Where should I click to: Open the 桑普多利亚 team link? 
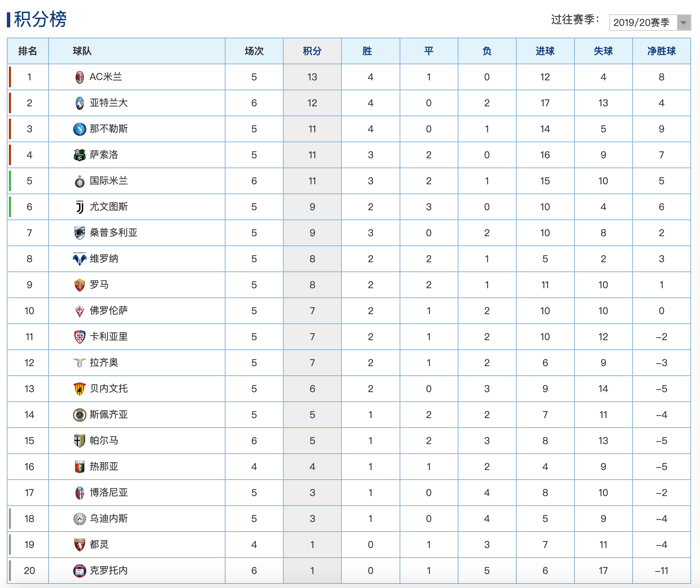coord(114,233)
